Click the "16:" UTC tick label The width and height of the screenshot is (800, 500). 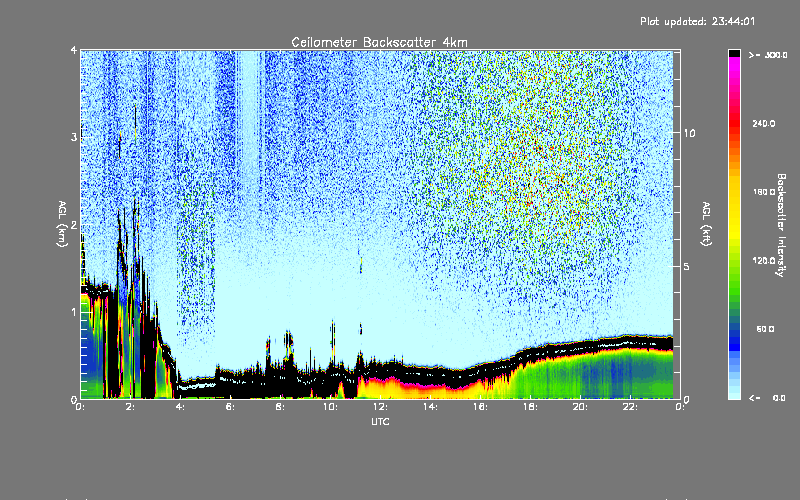(x=480, y=407)
